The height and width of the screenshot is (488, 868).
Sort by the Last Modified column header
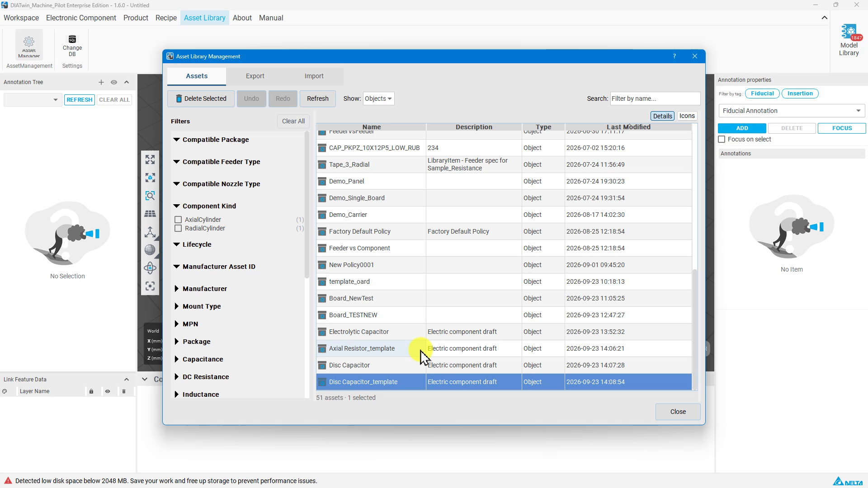click(x=628, y=127)
